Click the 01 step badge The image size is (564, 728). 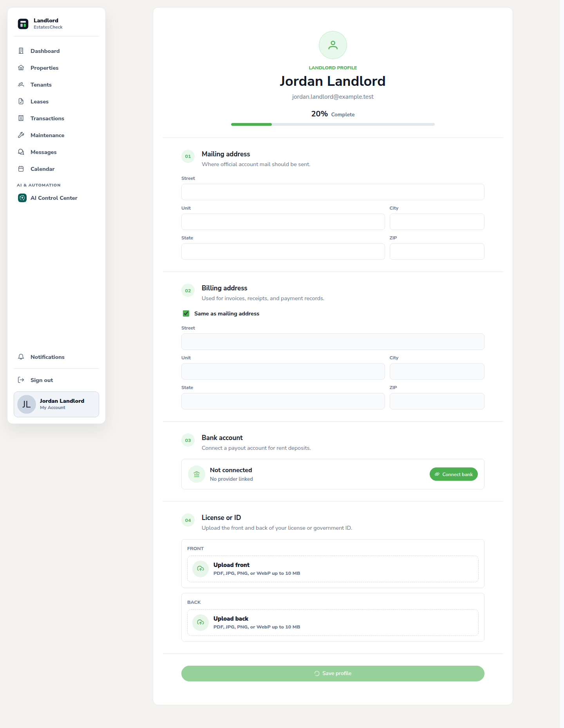point(188,156)
